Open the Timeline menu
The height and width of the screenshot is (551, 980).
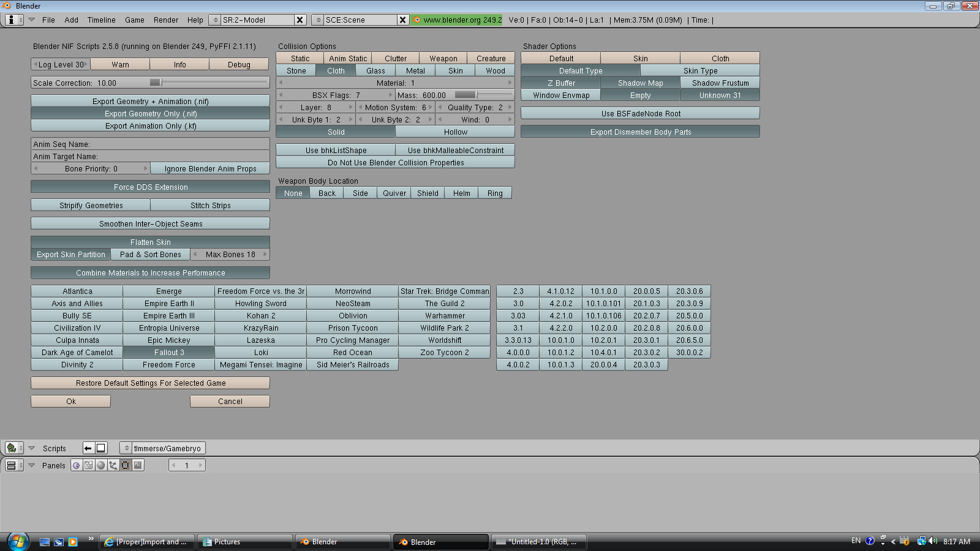click(100, 20)
